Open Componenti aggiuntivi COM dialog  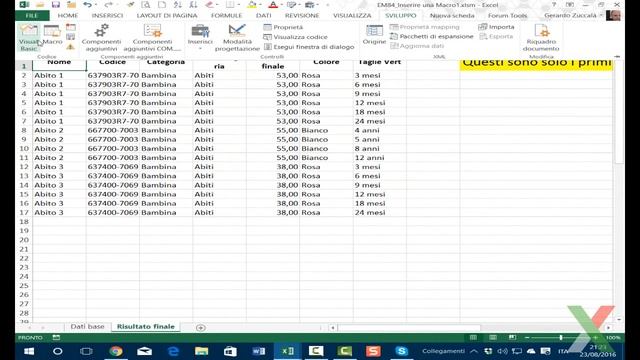153,38
